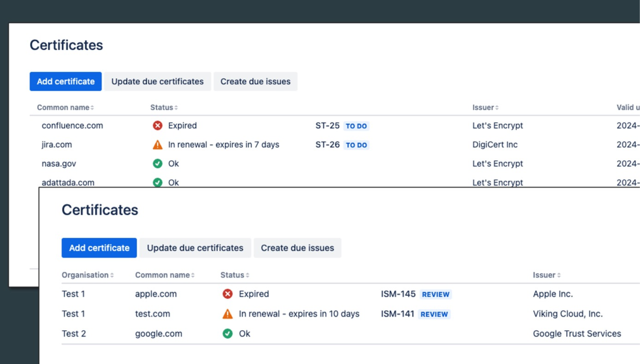Click Update due certificates in the lower table
Image resolution: width=640 pixels, height=364 pixels.
(195, 248)
